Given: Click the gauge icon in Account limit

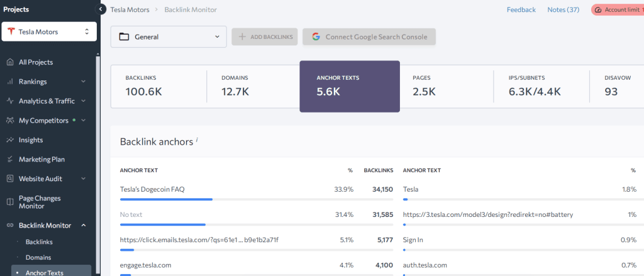Looking at the screenshot, I should [598, 9].
